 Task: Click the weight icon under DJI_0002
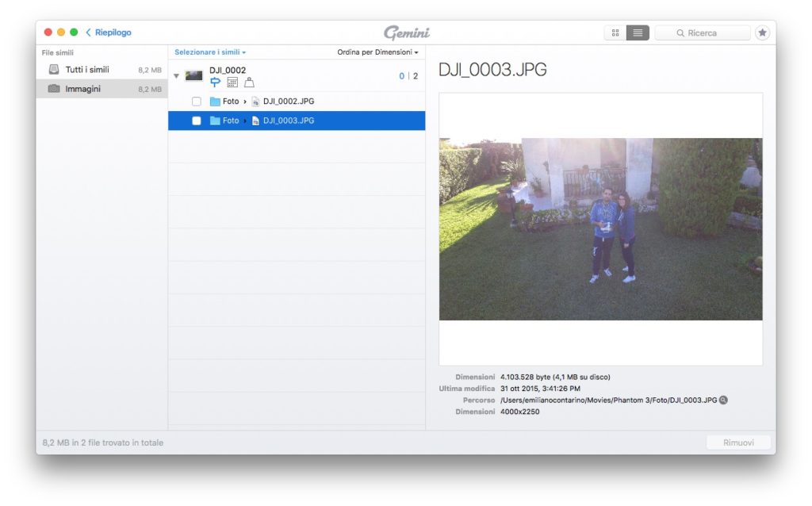[x=249, y=82]
